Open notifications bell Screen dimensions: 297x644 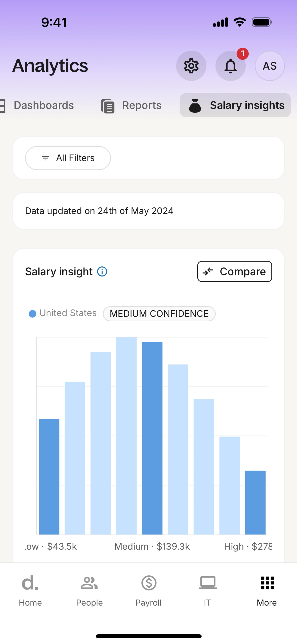click(230, 66)
